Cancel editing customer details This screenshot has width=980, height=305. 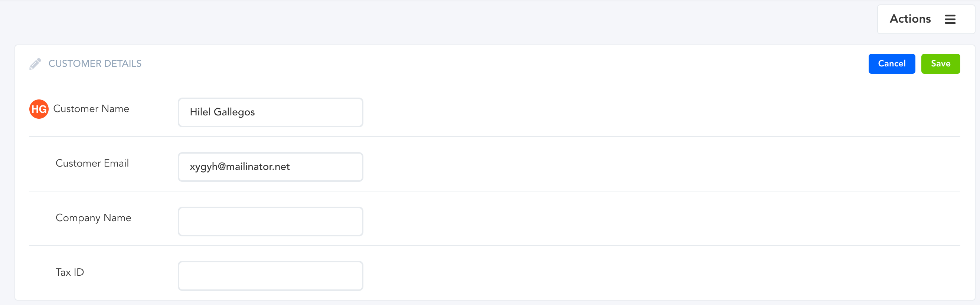tap(891, 64)
